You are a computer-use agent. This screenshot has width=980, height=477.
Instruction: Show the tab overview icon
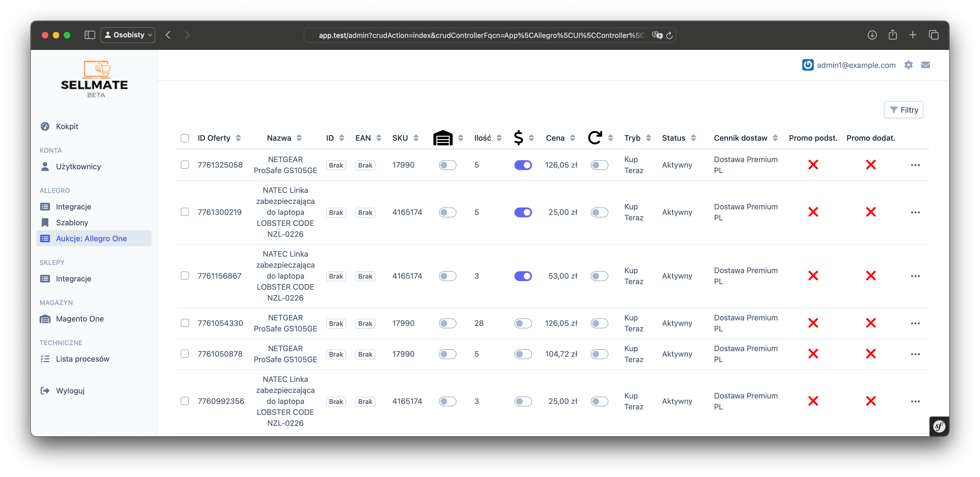point(933,35)
